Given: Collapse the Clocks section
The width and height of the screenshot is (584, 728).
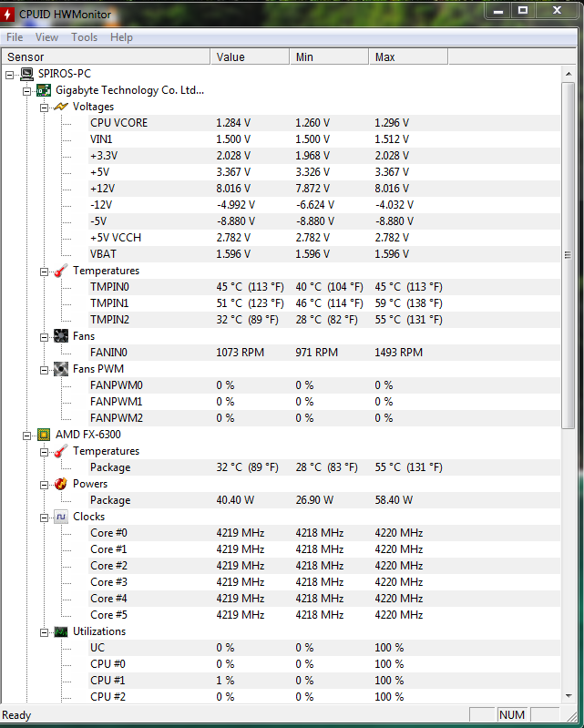Looking at the screenshot, I should pyautogui.click(x=44, y=518).
